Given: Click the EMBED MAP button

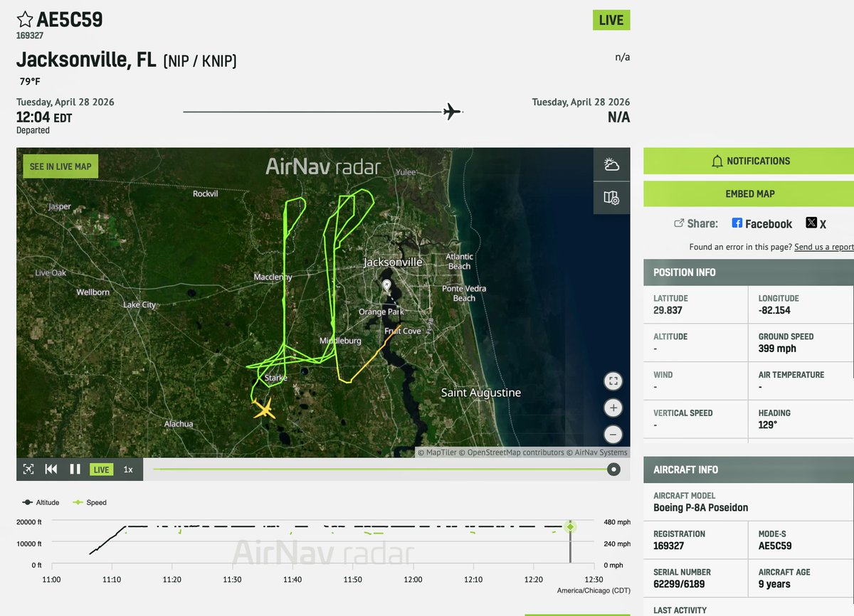Looking at the screenshot, I should click(x=749, y=193).
